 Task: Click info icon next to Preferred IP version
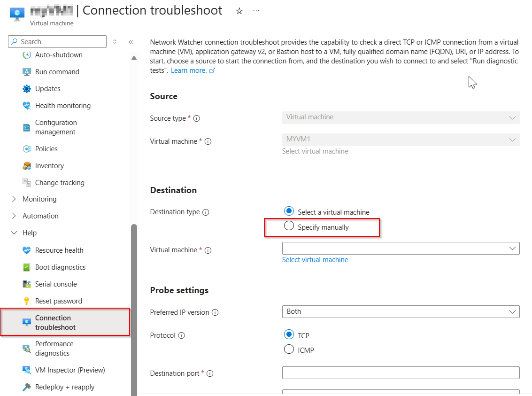point(215,312)
